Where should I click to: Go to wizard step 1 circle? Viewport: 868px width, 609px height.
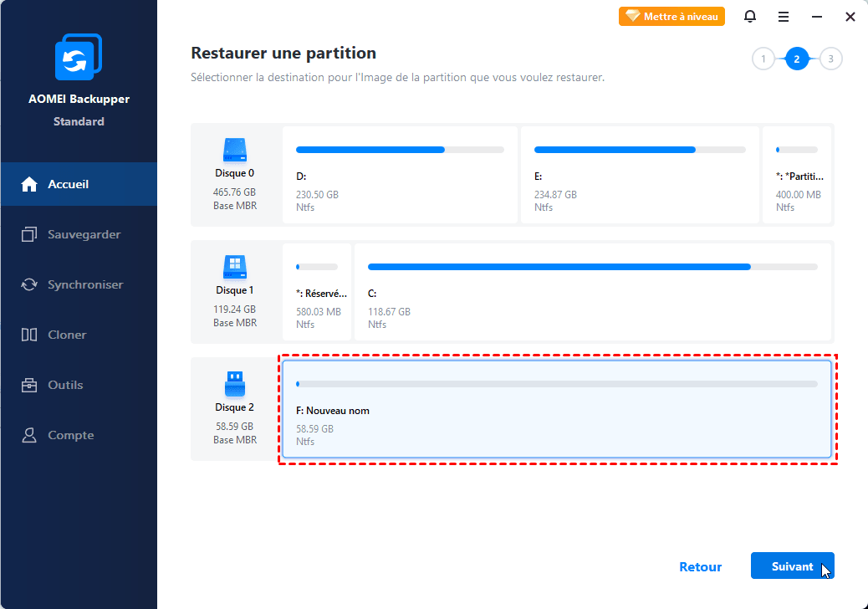pyautogui.click(x=763, y=59)
